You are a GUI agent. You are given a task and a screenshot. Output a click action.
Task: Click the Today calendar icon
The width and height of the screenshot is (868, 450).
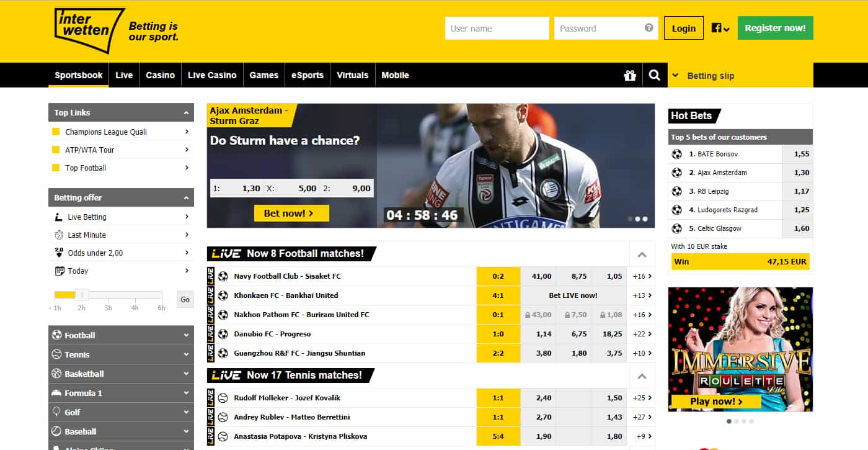pos(60,271)
